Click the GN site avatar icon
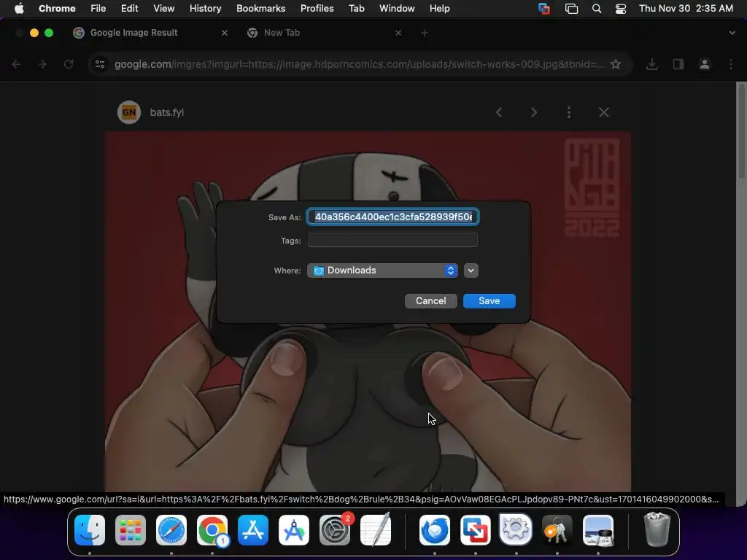Image resolution: width=747 pixels, height=560 pixels. 129,112
